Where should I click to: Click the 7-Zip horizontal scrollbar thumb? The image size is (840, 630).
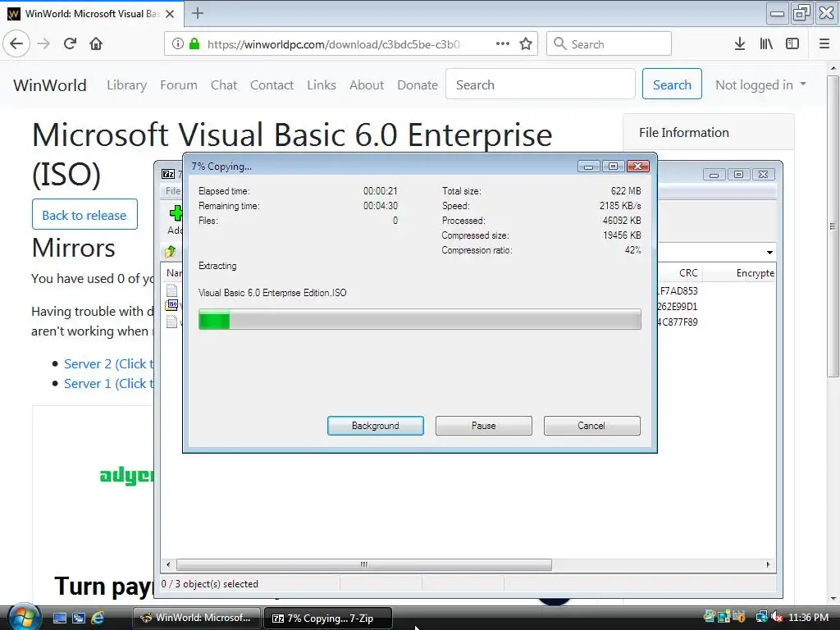pyautogui.click(x=363, y=564)
